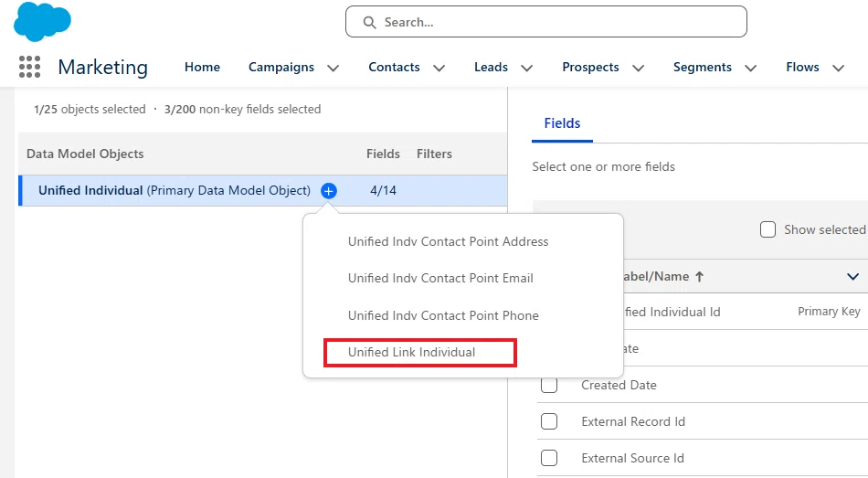
Task: Switch to the Fields tab
Action: pos(562,123)
